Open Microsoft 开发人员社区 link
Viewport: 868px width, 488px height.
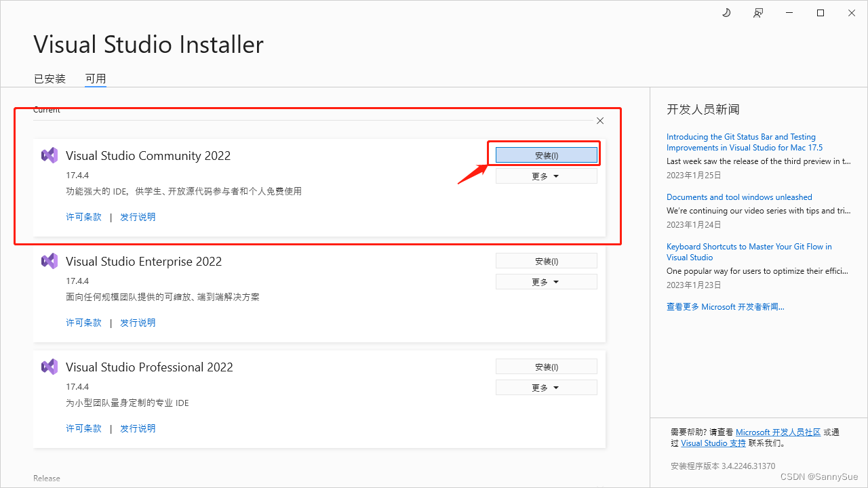778,432
